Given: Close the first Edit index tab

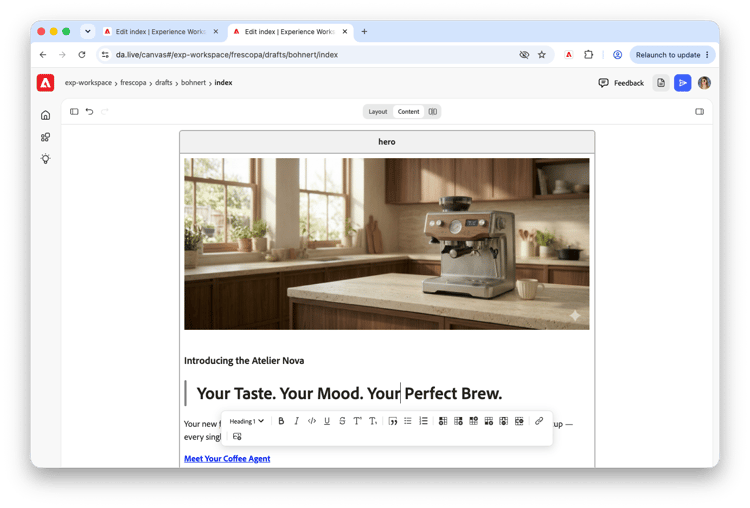Looking at the screenshot, I should pos(216,32).
